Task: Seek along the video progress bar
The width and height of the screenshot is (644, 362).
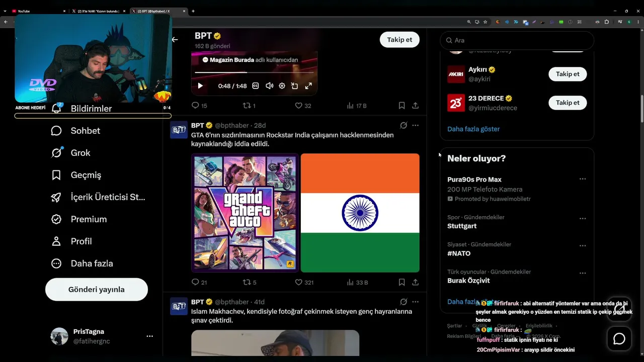Action: (x=254, y=73)
